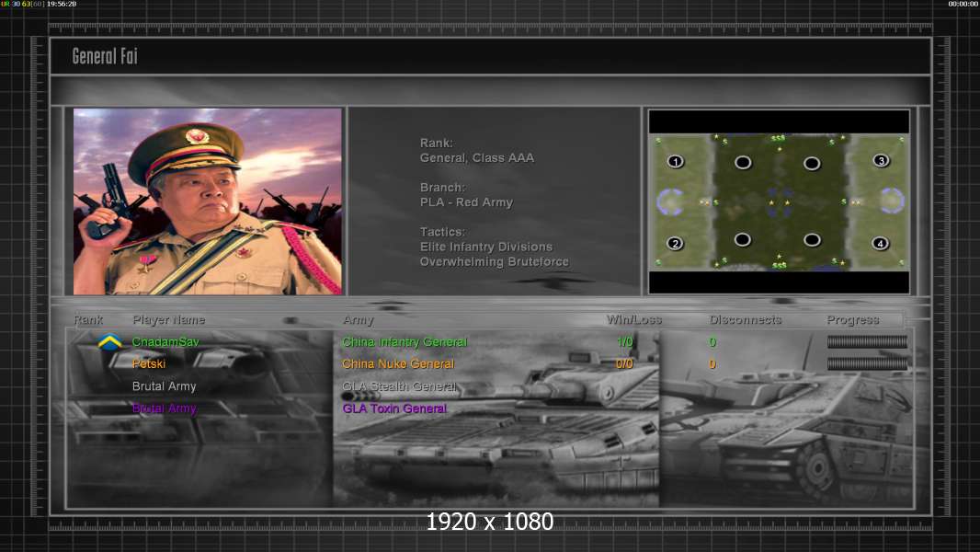The height and width of the screenshot is (552, 980).
Task: Click the Progress column header
Action: pos(852,320)
